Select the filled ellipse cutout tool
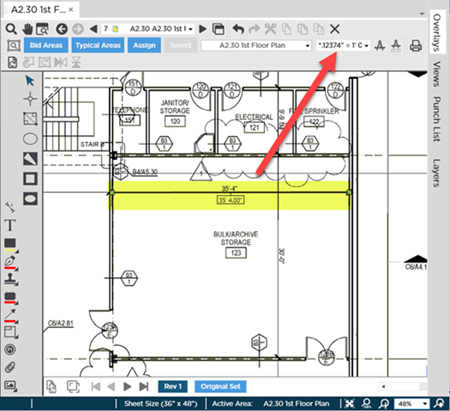Screen dimensions: 450x411 30,199
